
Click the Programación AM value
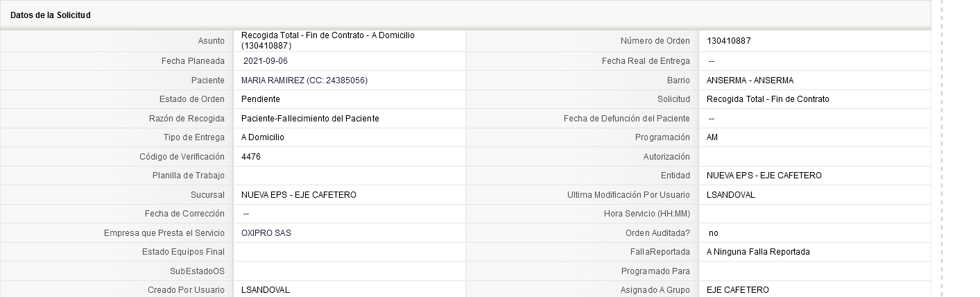[x=712, y=137]
